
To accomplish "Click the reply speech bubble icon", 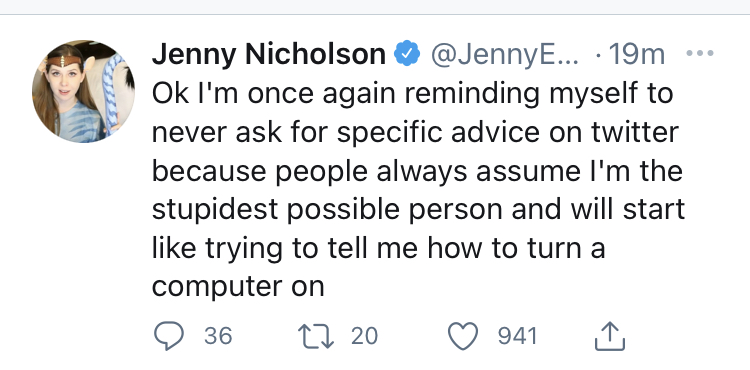I will tap(168, 336).
